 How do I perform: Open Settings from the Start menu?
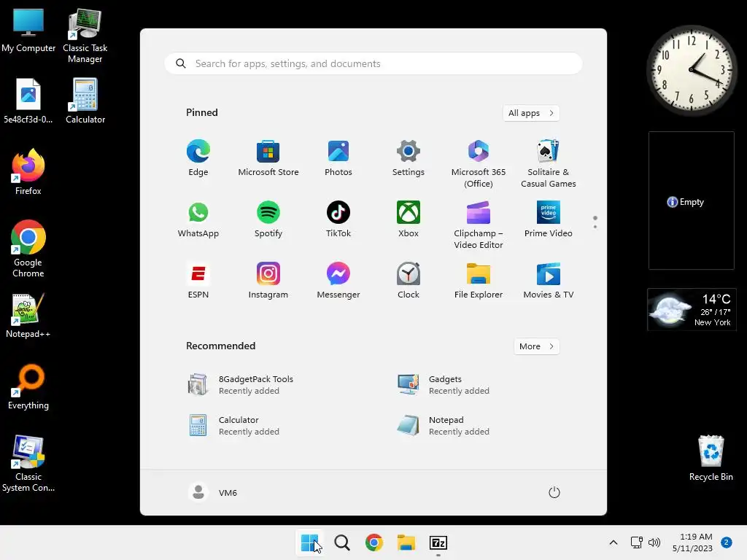point(409,158)
